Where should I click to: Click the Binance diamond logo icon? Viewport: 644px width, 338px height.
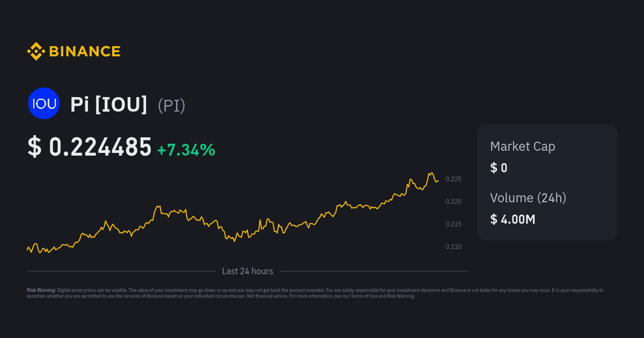[36, 52]
